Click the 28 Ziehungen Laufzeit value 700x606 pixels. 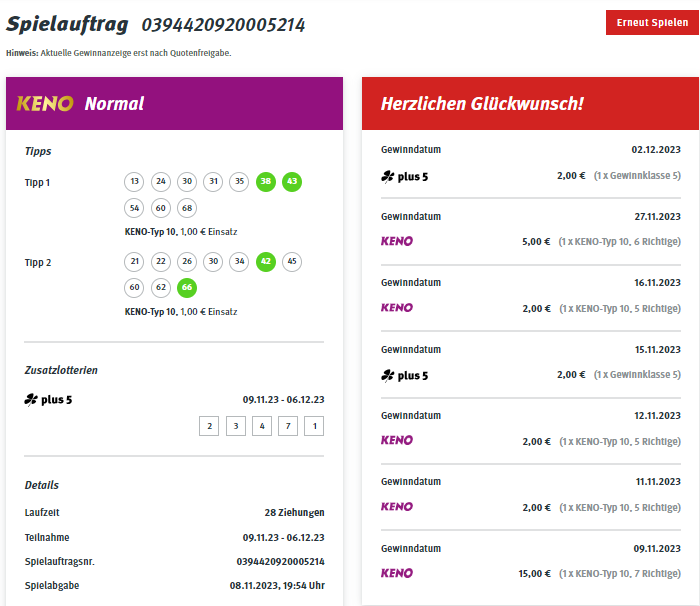click(295, 512)
